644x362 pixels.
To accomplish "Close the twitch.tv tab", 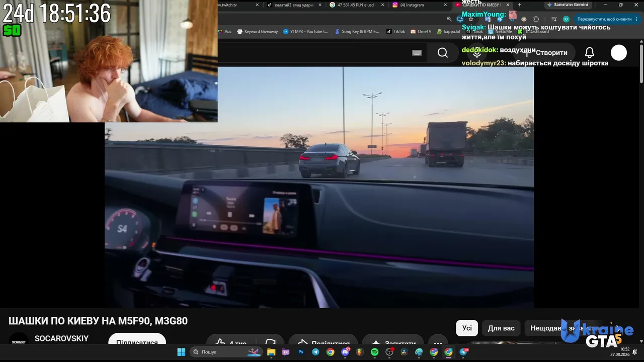I will pyautogui.click(x=257, y=5).
